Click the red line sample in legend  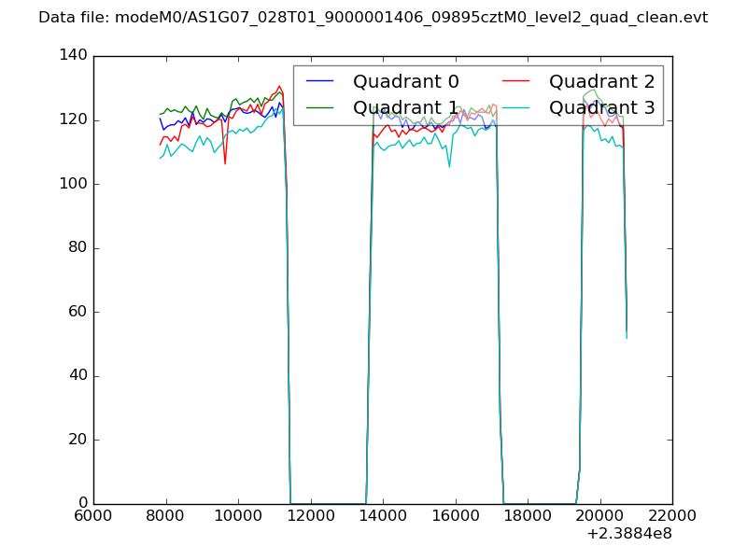pyautogui.click(x=516, y=82)
